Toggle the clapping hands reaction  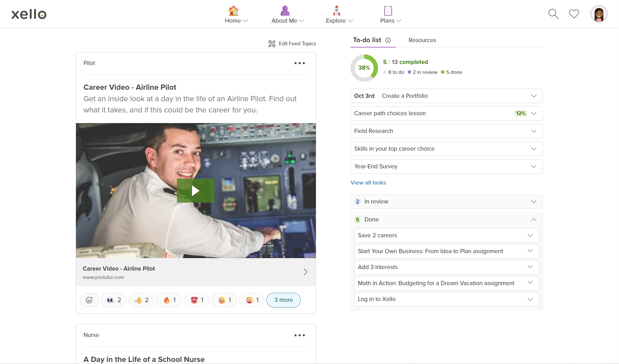tap(141, 300)
